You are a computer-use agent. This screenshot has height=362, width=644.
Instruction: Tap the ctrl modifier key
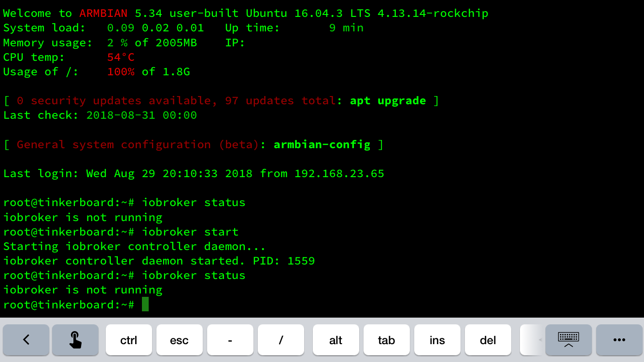tap(129, 340)
